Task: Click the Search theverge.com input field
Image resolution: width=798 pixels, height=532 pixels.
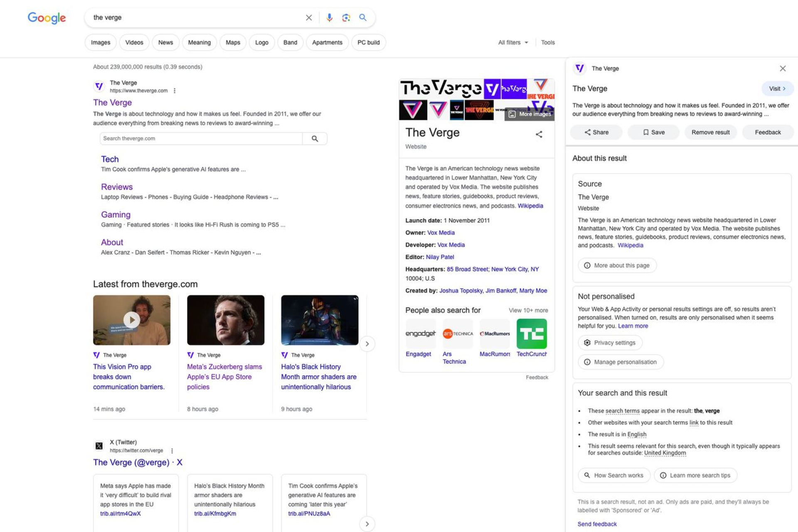Action: 201,139
